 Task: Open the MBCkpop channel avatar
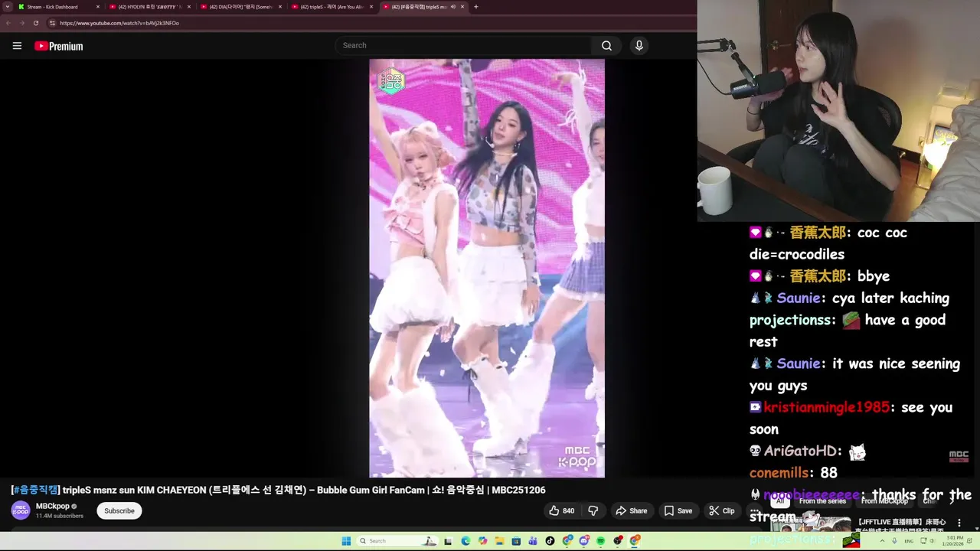click(21, 510)
